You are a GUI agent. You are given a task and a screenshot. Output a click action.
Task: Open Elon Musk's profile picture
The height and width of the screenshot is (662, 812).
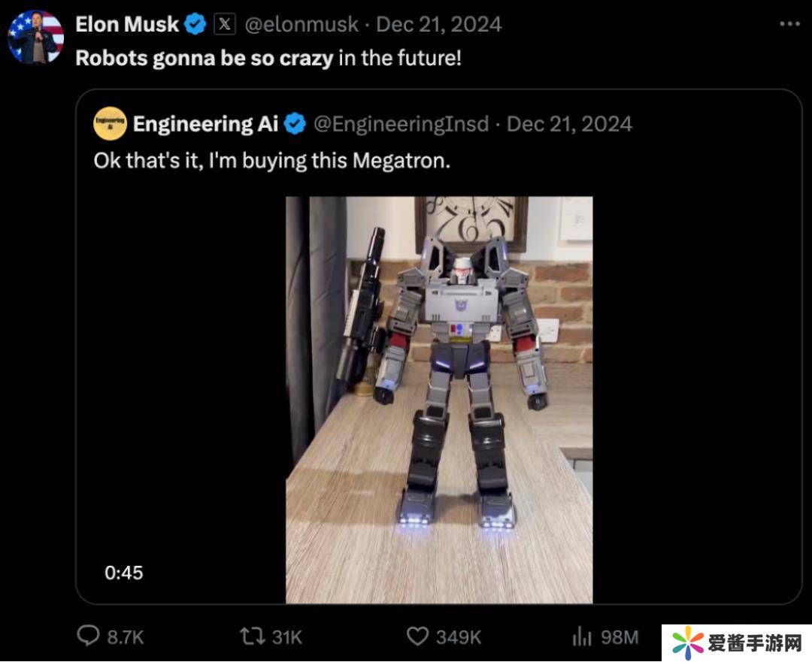[x=35, y=37]
